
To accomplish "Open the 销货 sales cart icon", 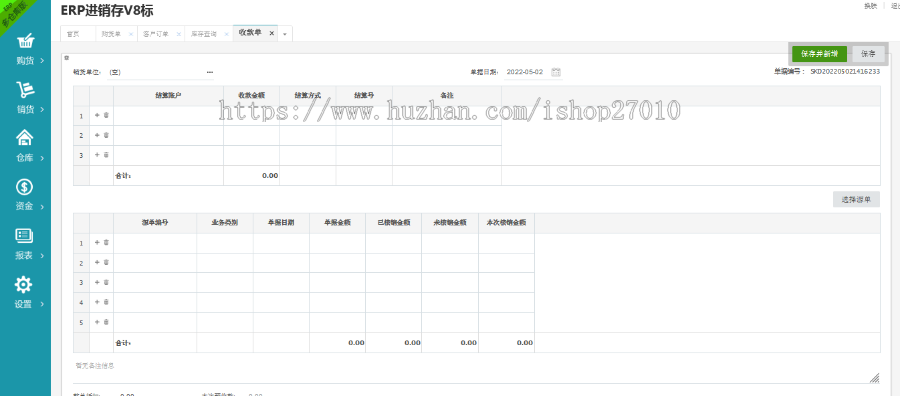I will [x=25, y=89].
